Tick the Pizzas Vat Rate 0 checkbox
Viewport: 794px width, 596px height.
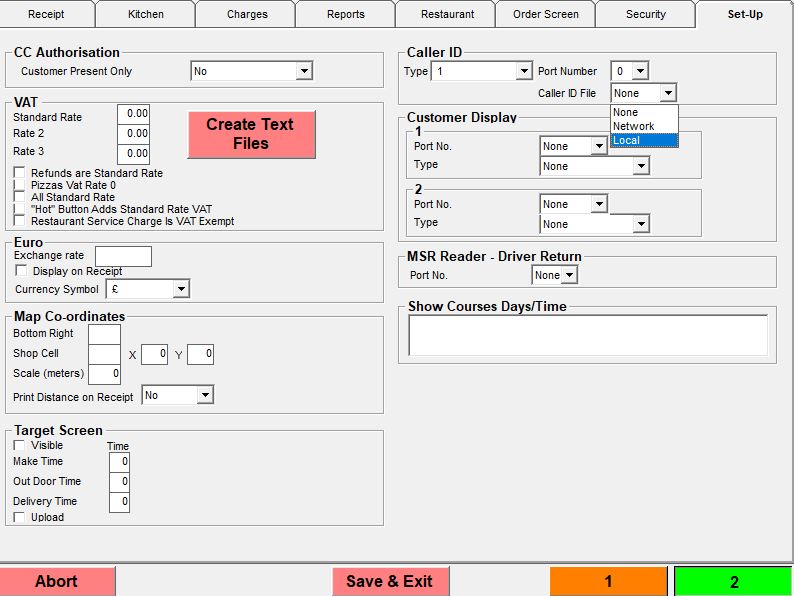click(x=20, y=185)
